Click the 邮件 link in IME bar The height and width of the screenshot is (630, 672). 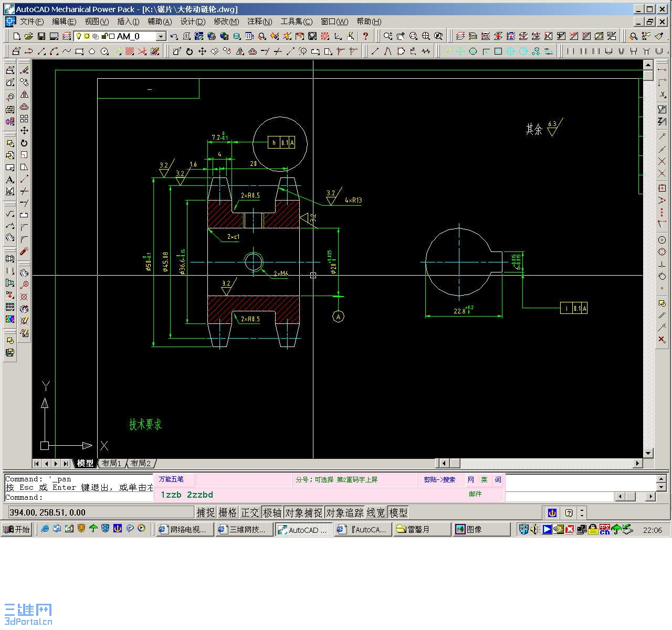pos(475,494)
